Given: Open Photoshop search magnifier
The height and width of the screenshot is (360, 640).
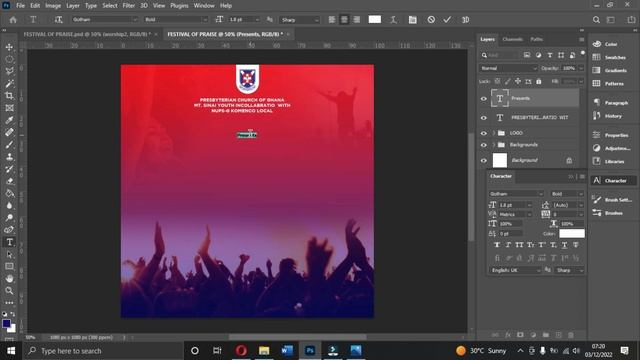Looking at the screenshot, I should coord(596,20).
